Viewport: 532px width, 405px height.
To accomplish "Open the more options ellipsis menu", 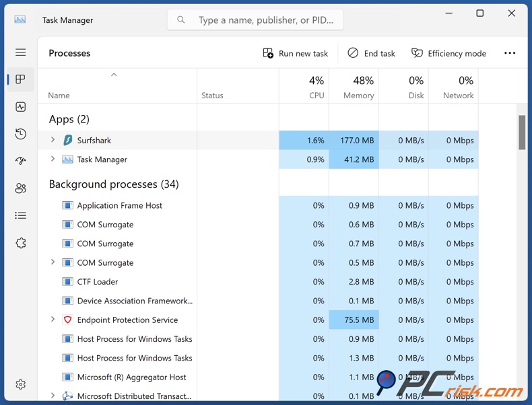I will 510,53.
